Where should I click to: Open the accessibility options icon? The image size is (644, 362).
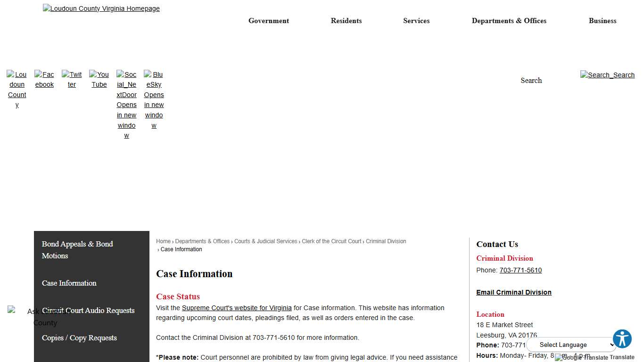pos(622,338)
